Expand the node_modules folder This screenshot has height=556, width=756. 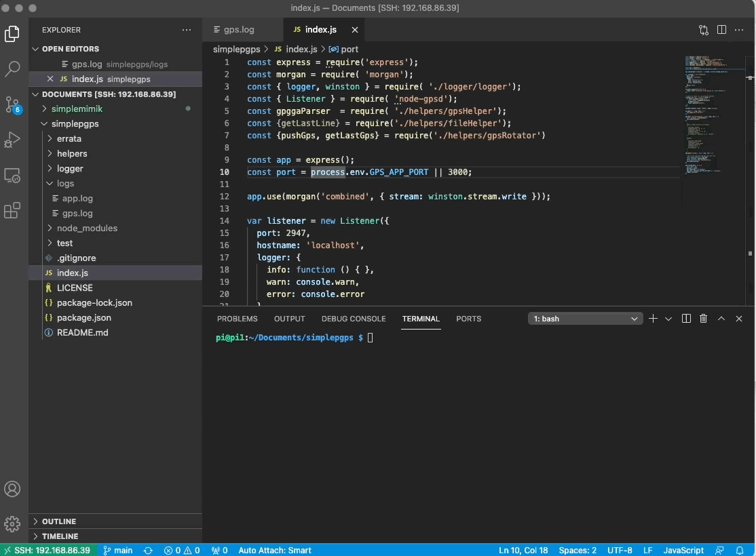coord(86,229)
